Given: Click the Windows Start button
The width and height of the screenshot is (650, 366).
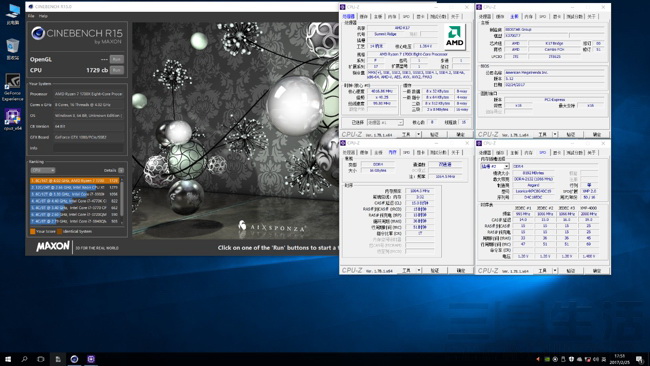Looking at the screenshot, I should (8, 359).
